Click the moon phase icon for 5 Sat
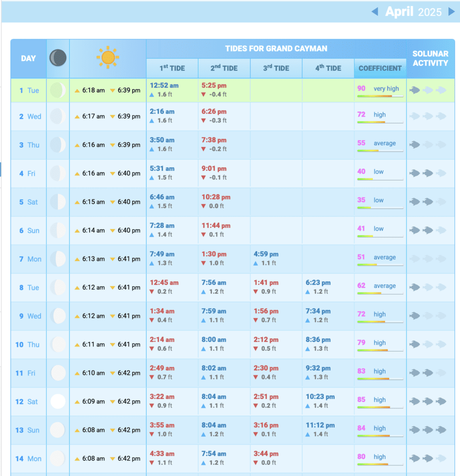Viewport: 460px width, 476px height. (x=58, y=202)
